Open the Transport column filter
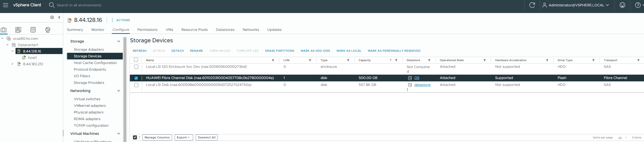644x142 pixels. click(638, 60)
